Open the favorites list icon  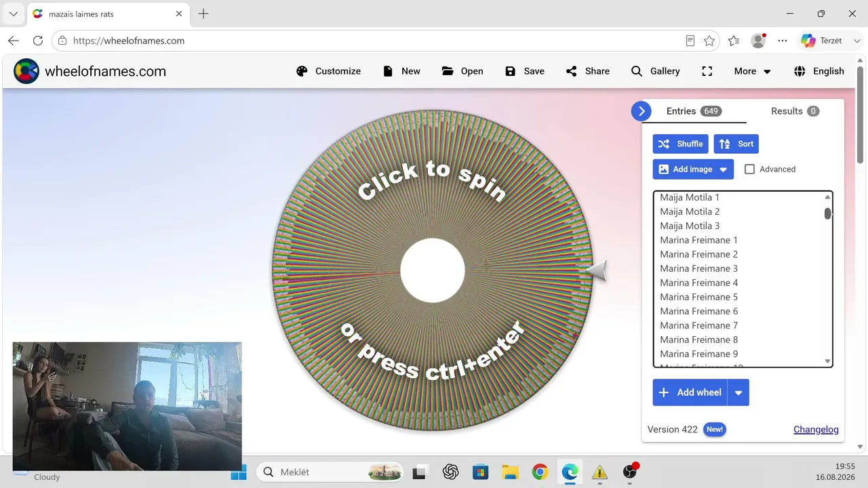pos(734,41)
